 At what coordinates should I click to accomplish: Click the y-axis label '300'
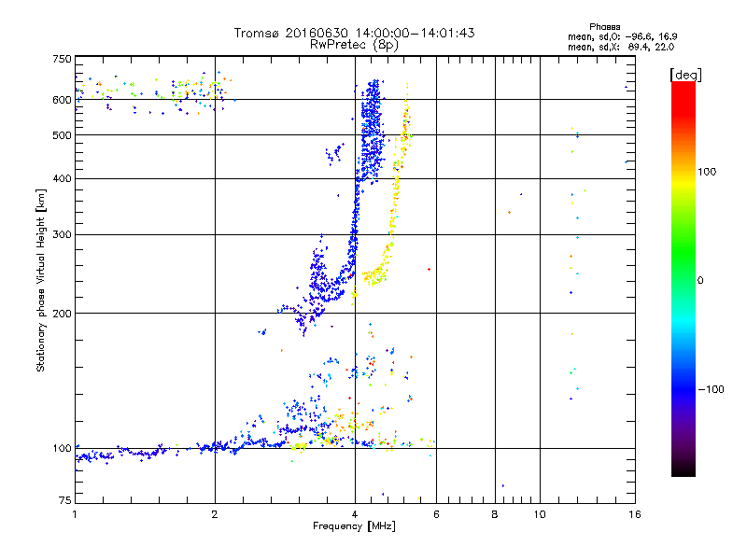(62, 234)
